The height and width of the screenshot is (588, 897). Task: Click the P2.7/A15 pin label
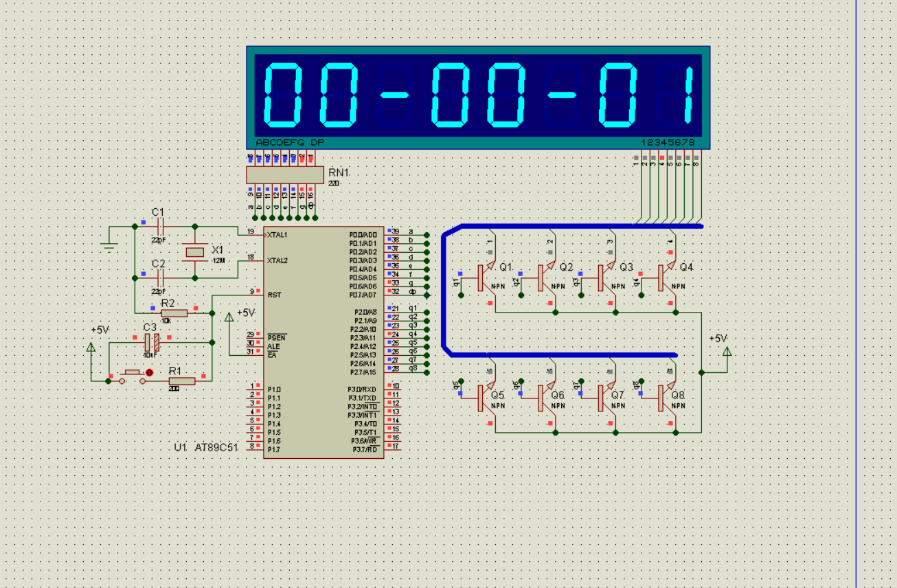pos(364,372)
